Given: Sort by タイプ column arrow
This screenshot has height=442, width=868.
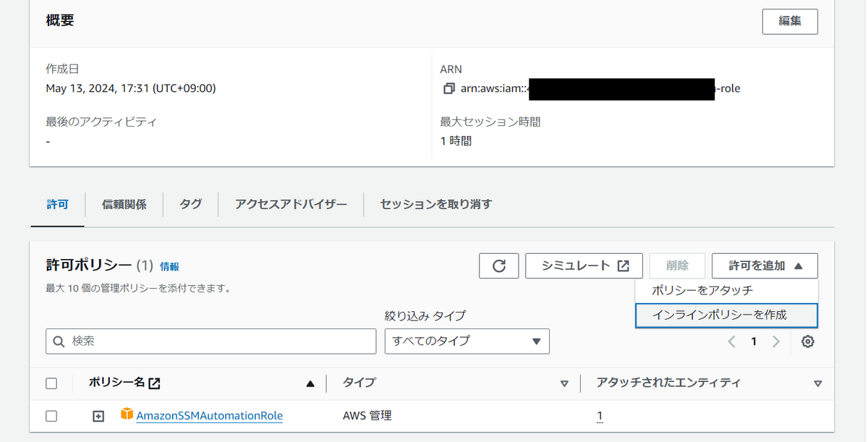Looking at the screenshot, I should (564, 384).
